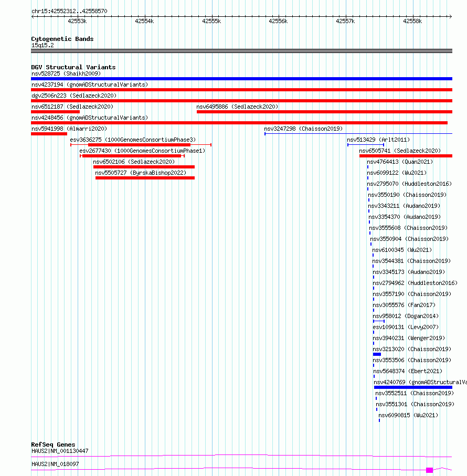Select the short blue nsv3213020 bar
The height and width of the screenshot is (476, 467).
(x=377, y=354)
